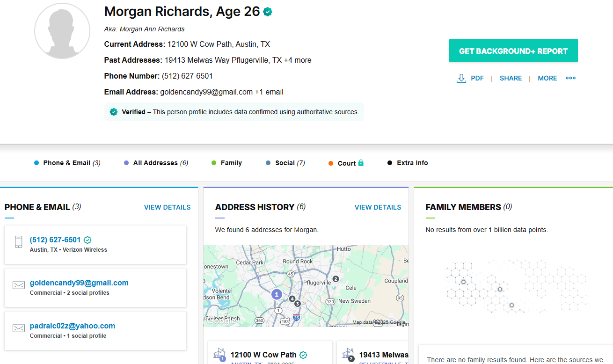613x364 pixels.
Task: Click house icon for 12100 W Cow Path
Action: [x=219, y=354]
